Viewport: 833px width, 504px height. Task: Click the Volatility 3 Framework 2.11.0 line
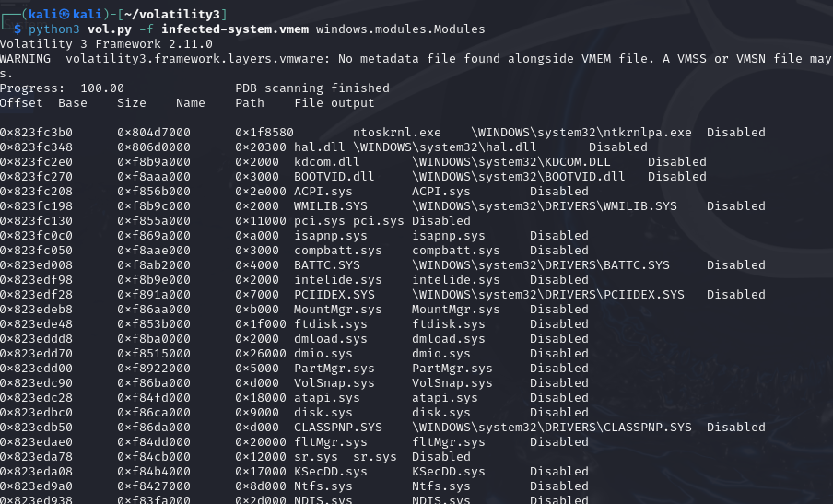coord(106,44)
